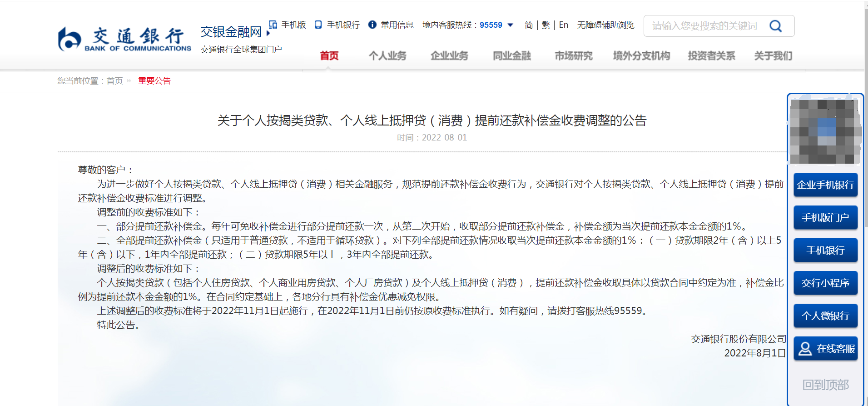Click the 重要公告 breadcrumb link
868x406 pixels.
(x=154, y=81)
